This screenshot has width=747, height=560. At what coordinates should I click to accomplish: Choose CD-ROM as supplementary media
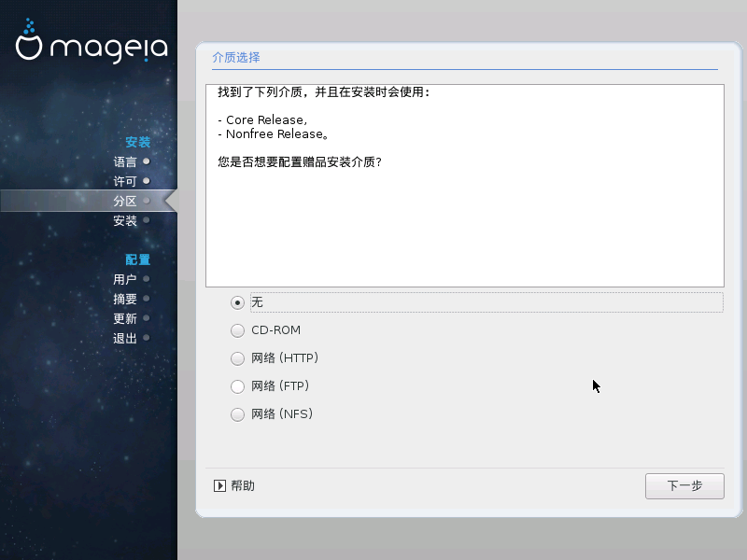click(x=237, y=330)
